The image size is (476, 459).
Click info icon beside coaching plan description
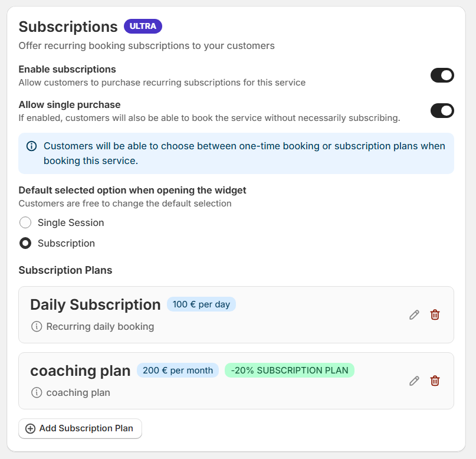click(37, 392)
